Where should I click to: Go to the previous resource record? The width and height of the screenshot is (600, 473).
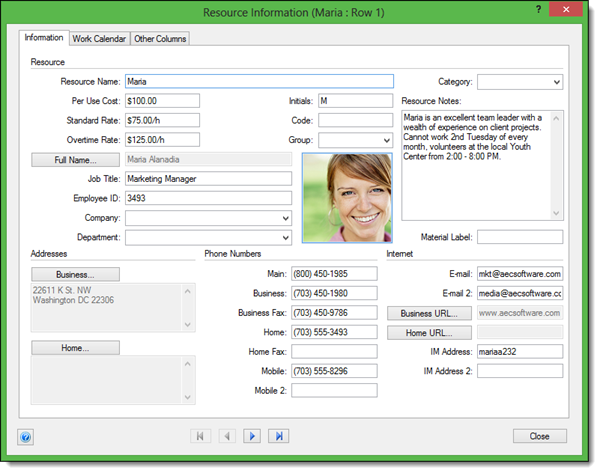(227, 436)
